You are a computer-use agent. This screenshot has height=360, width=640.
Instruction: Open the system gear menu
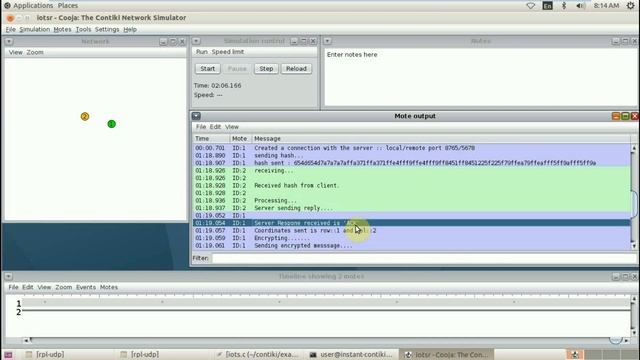pyautogui.click(x=630, y=6)
